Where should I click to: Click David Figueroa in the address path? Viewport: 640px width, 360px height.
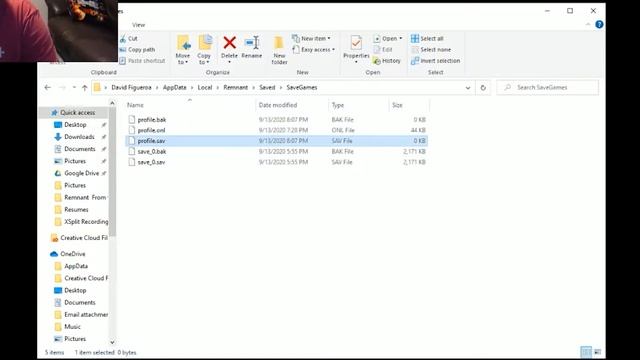pyautogui.click(x=131, y=87)
